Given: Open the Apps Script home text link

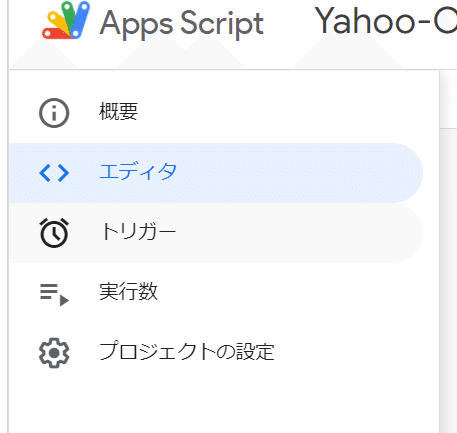Looking at the screenshot, I should 182,23.
